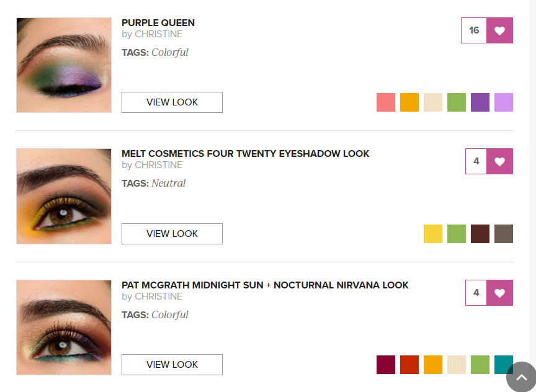The height and width of the screenshot is (392, 536).
Task: Open Pat McGrath Midnight Sun title link
Action: (265, 285)
